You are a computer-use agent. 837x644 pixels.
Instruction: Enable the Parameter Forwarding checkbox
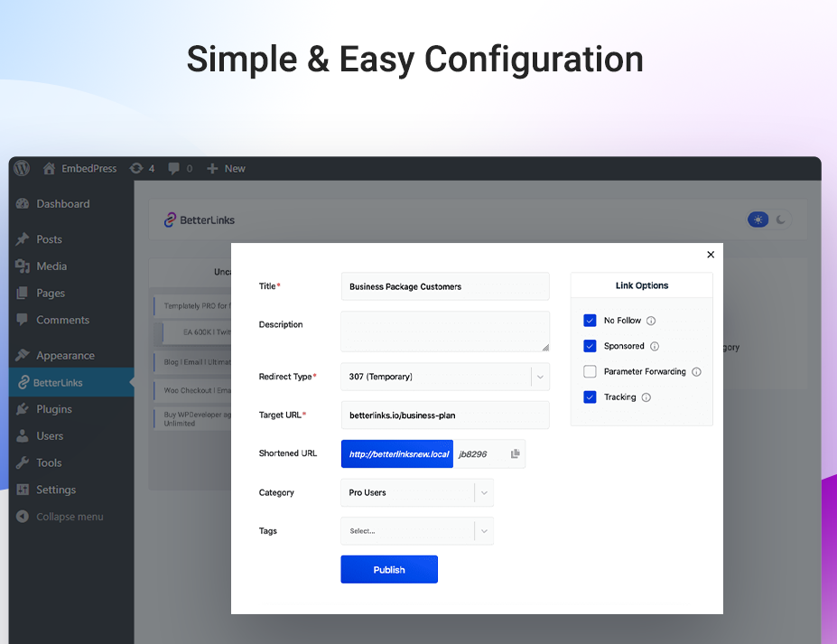590,371
